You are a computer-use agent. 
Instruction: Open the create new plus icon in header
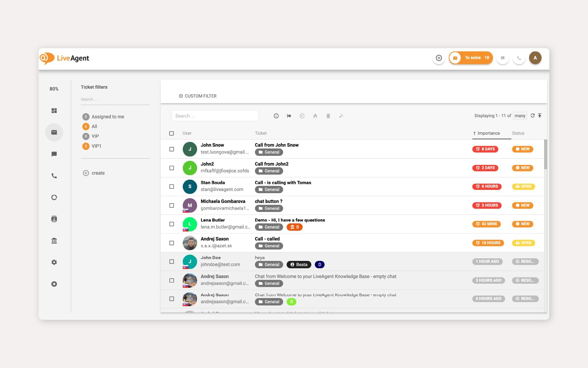coord(439,58)
